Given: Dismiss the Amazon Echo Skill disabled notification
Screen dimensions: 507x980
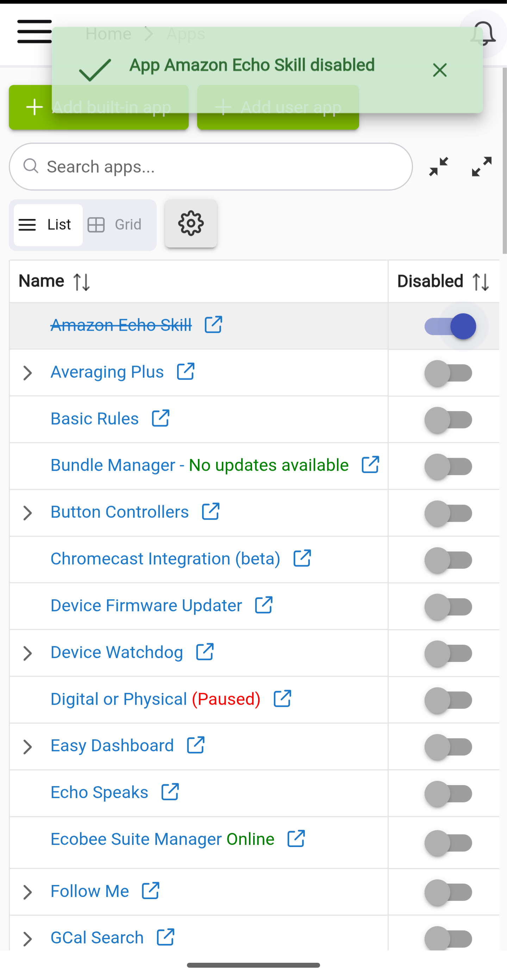Looking at the screenshot, I should tap(440, 70).
